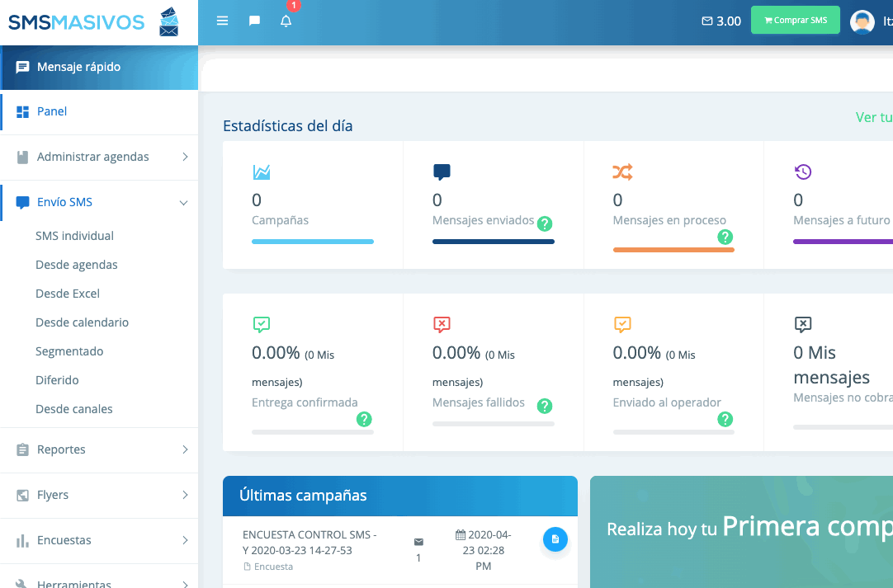Open help for Mensajes fallidos
The height and width of the screenshot is (588, 893).
[x=545, y=406]
